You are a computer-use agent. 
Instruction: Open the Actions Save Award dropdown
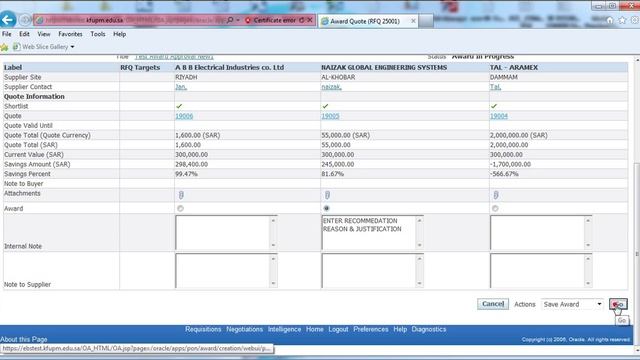coord(573,304)
